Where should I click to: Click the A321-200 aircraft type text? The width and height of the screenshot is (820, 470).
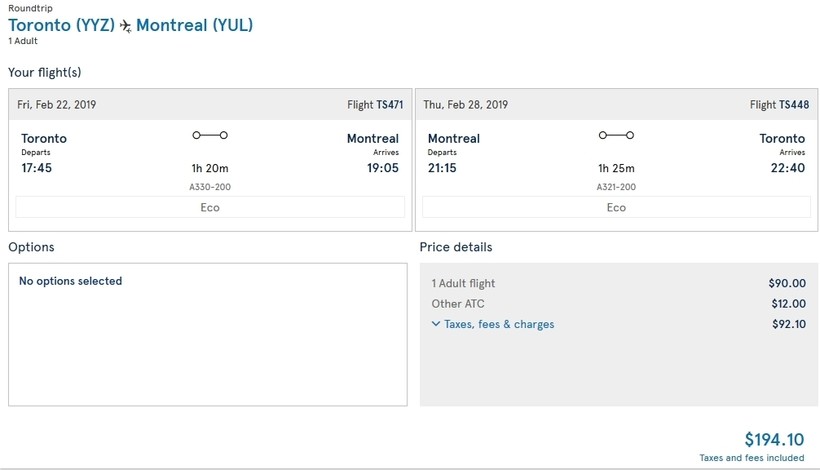pos(616,187)
